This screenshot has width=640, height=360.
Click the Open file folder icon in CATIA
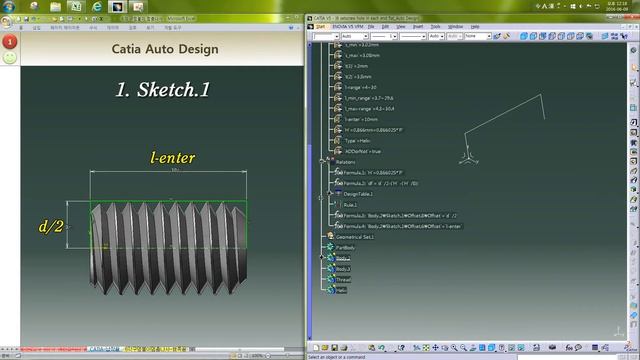pos(325,348)
